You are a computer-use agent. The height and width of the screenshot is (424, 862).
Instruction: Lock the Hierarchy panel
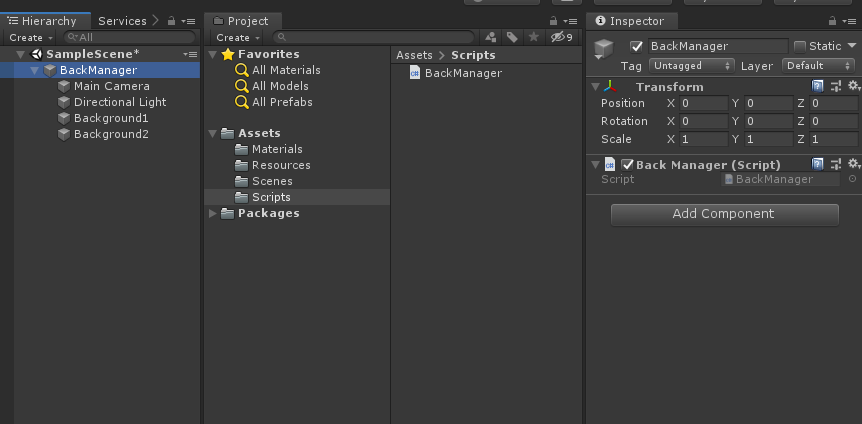tap(172, 21)
